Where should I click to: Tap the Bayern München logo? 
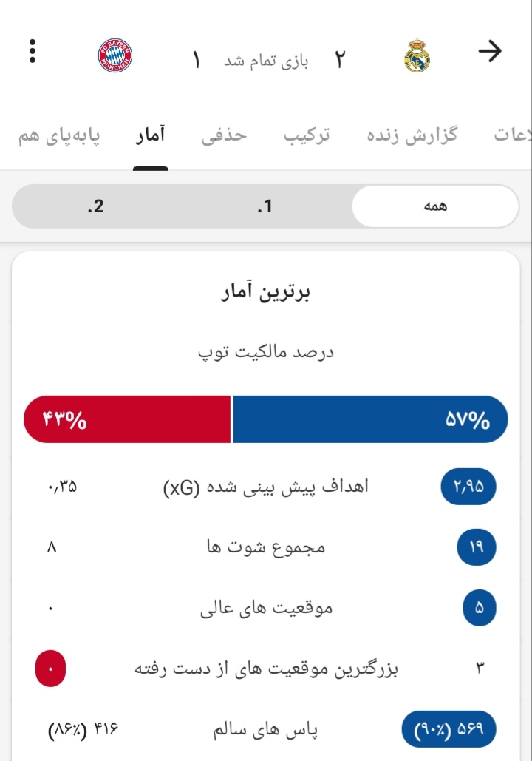(115, 55)
